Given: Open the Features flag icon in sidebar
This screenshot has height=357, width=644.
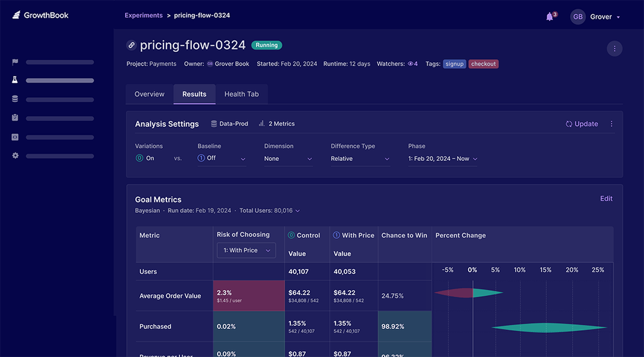Looking at the screenshot, I should coord(14,61).
